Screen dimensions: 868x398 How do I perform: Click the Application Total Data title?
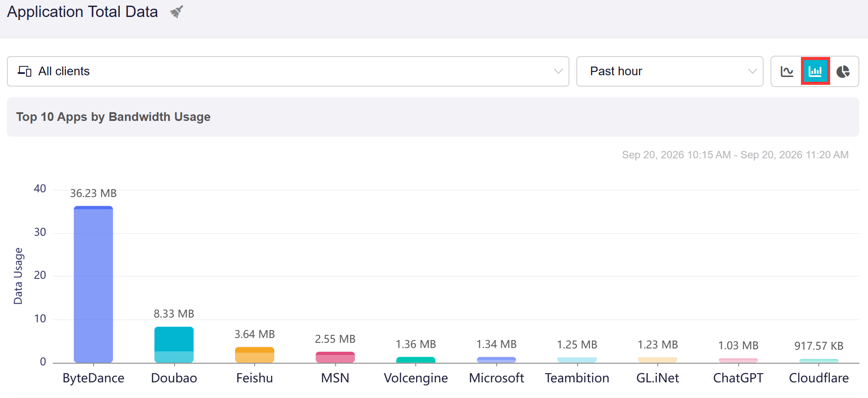point(83,12)
